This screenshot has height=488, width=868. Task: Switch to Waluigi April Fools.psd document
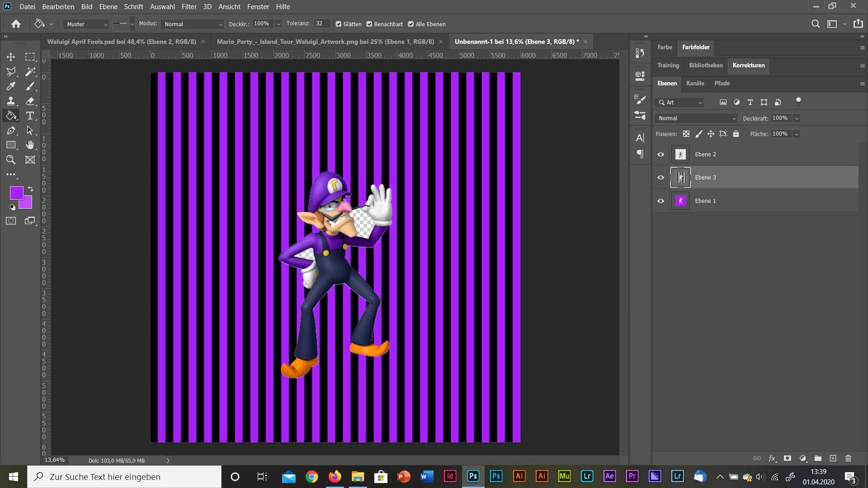122,42
